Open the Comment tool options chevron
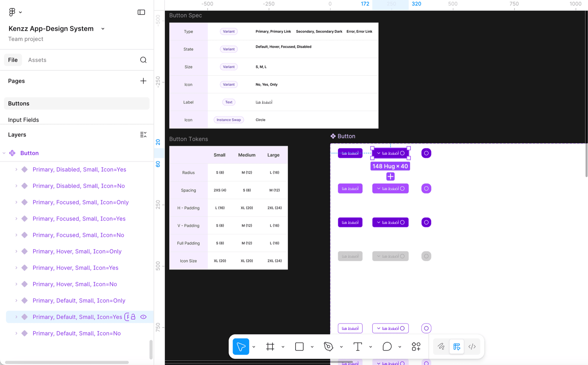The width and height of the screenshot is (588, 365). point(400,347)
